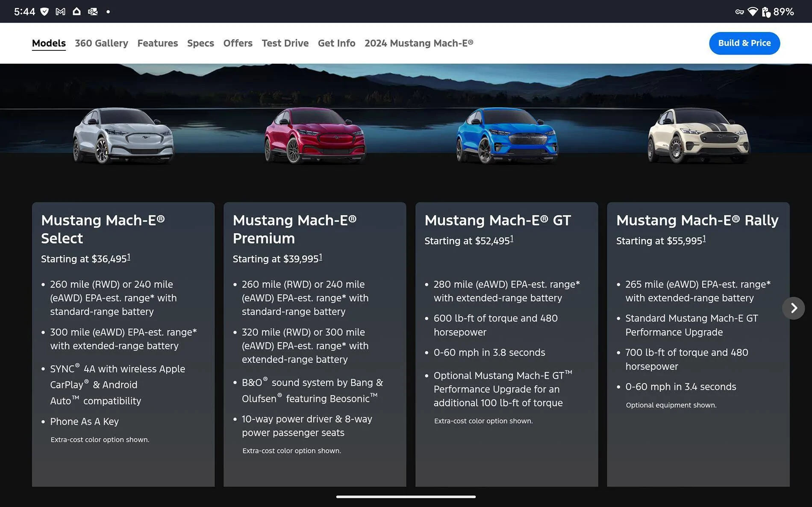Click the SYNC 4A wireless CarPlay feature text
Screen dimensions: 812x507
[118, 385]
